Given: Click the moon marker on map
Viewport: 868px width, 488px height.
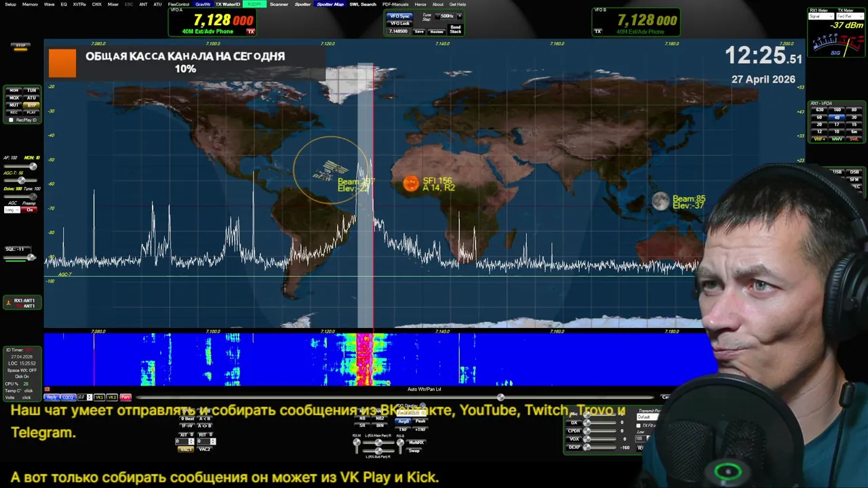Looking at the screenshot, I should click(x=660, y=201).
